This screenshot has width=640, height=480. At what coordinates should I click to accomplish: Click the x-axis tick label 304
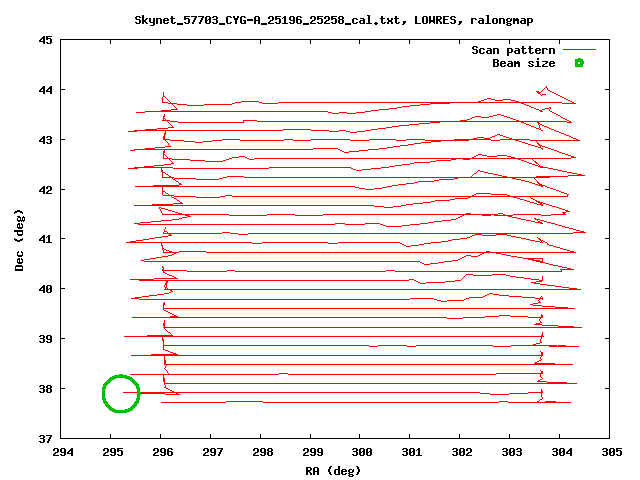tap(562, 452)
